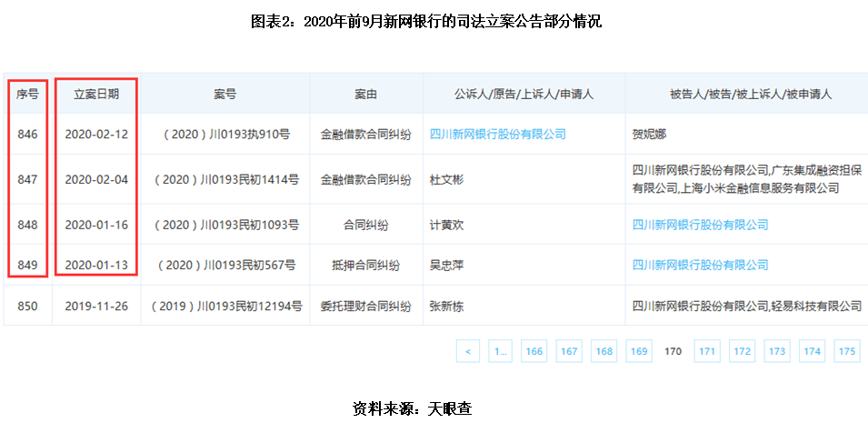Click the 资料来源：天眼查 source caption
Screen dimensions: 868x443
[x=412, y=408]
